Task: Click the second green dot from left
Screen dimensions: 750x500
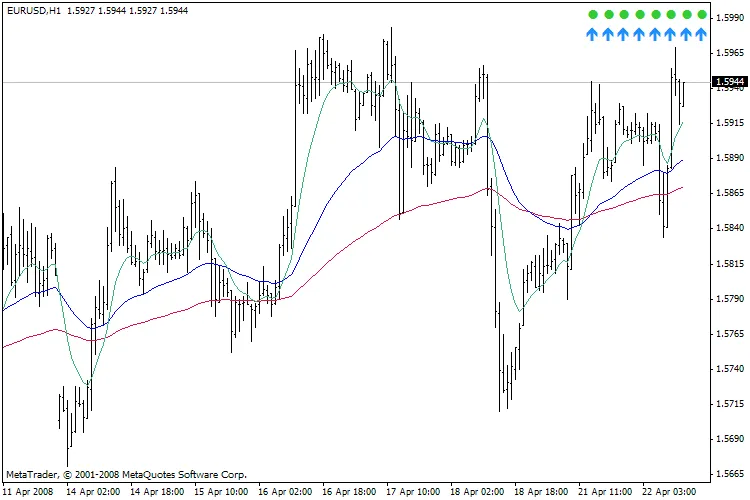Action: (608, 15)
